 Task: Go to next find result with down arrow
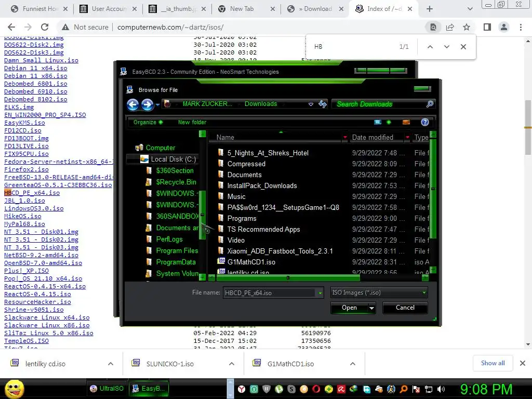(446, 47)
